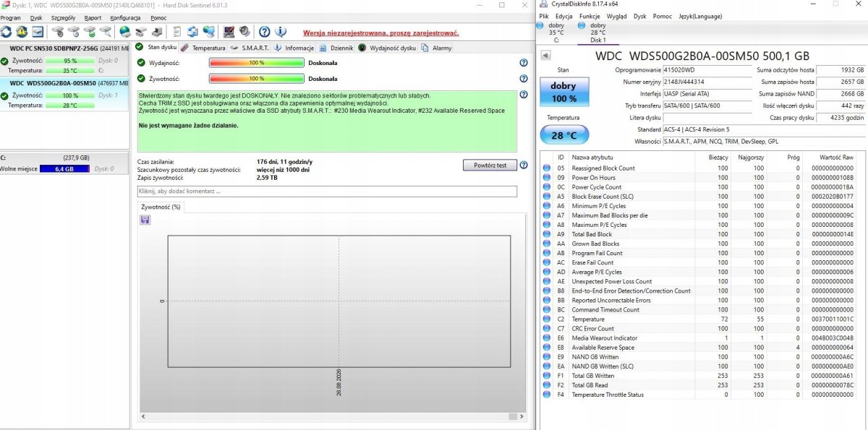Open help for the Żywotność row
The height and width of the screenshot is (430, 868).
tap(523, 78)
